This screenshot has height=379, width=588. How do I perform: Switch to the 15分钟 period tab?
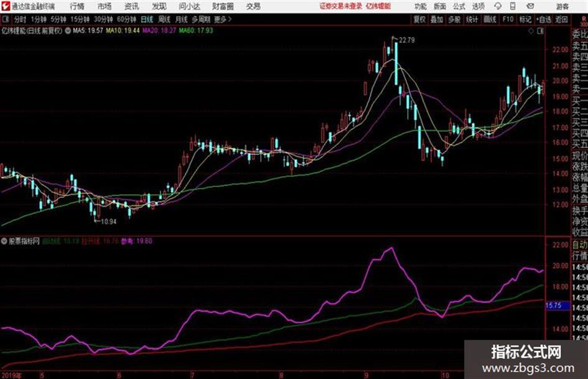click(x=80, y=19)
